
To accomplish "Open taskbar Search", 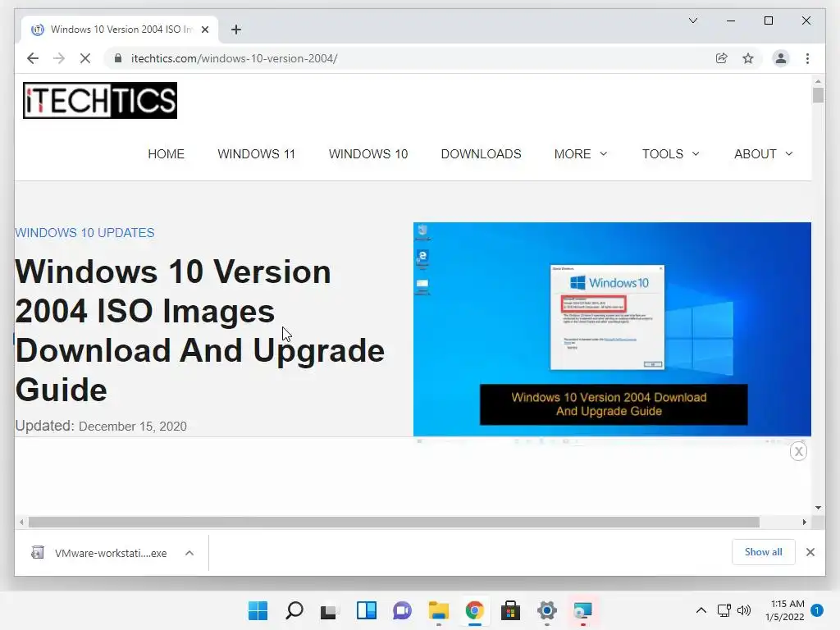I will tap(294, 610).
